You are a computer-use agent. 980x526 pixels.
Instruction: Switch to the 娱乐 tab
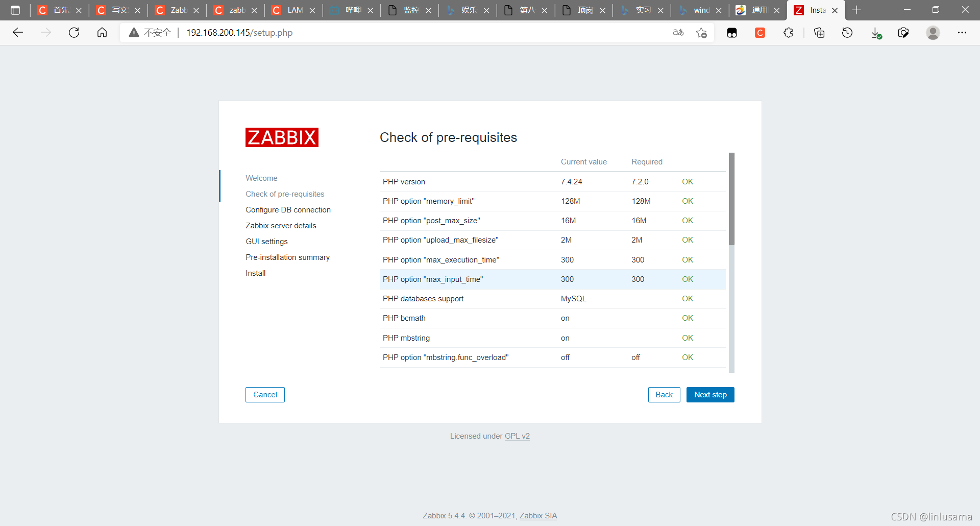468,10
